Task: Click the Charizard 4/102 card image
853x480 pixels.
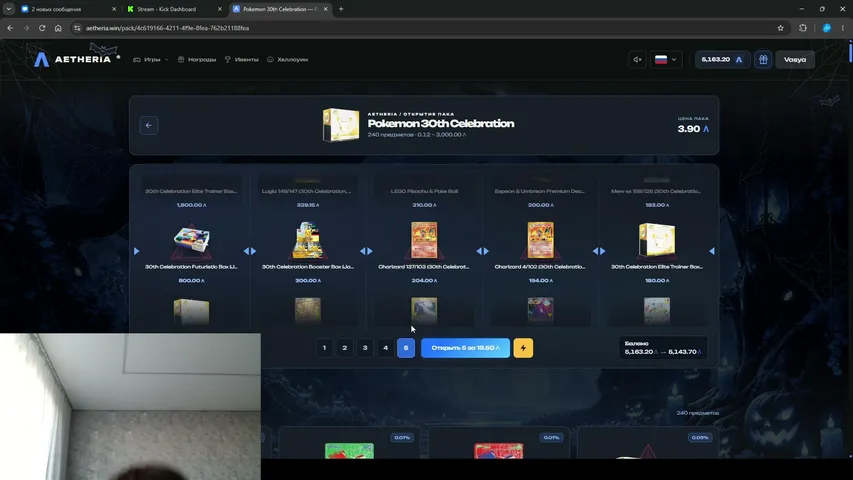Action: click(x=540, y=240)
